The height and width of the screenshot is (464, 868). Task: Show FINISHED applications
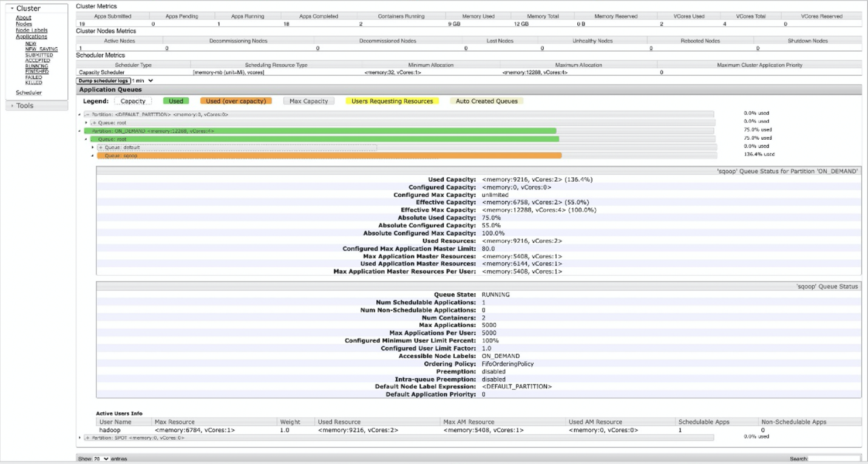pos(37,72)
